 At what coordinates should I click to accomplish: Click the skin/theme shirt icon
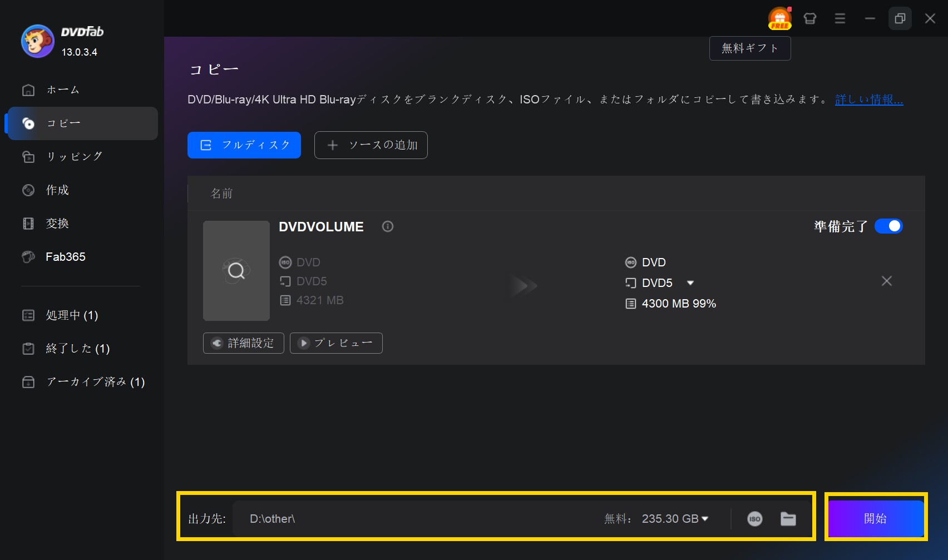(x=810, y=18)
